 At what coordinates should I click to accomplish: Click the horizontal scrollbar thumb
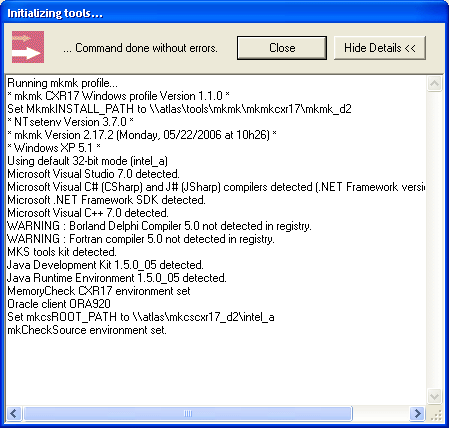188,414
